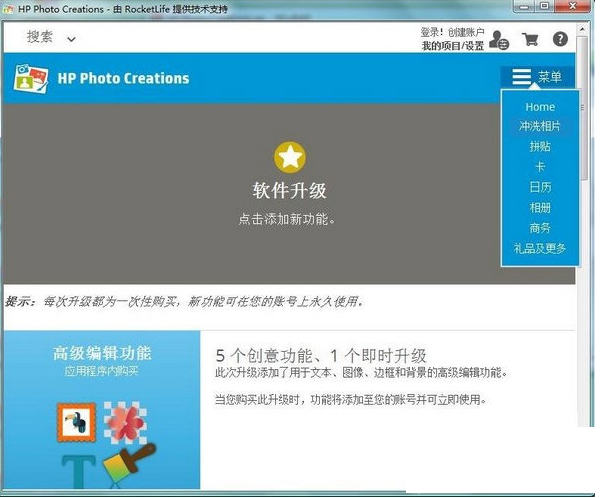
Task: Click the gold star upgrade icon
Action: [290, 157]
